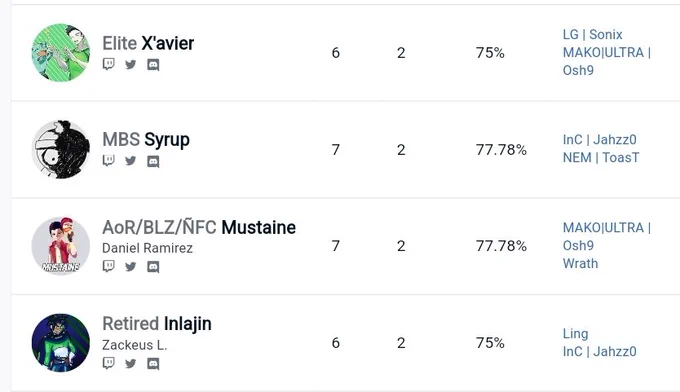Click Elite X'avier's green avatar

pos(61,52)
